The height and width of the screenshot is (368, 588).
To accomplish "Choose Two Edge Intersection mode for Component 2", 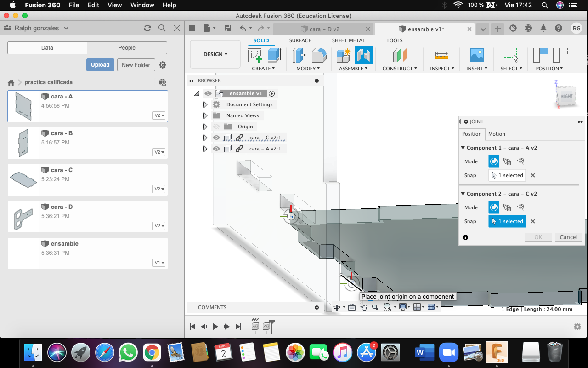I will [x=520, y=207].
